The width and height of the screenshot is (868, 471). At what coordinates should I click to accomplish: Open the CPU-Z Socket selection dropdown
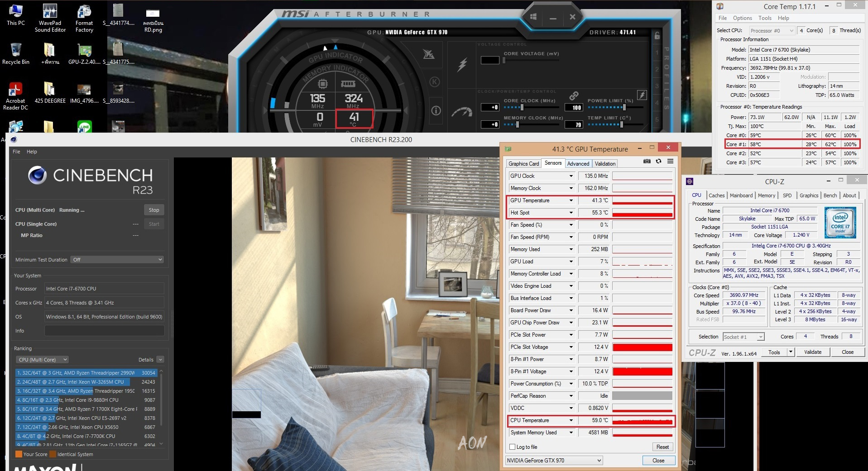pos(743,337)
